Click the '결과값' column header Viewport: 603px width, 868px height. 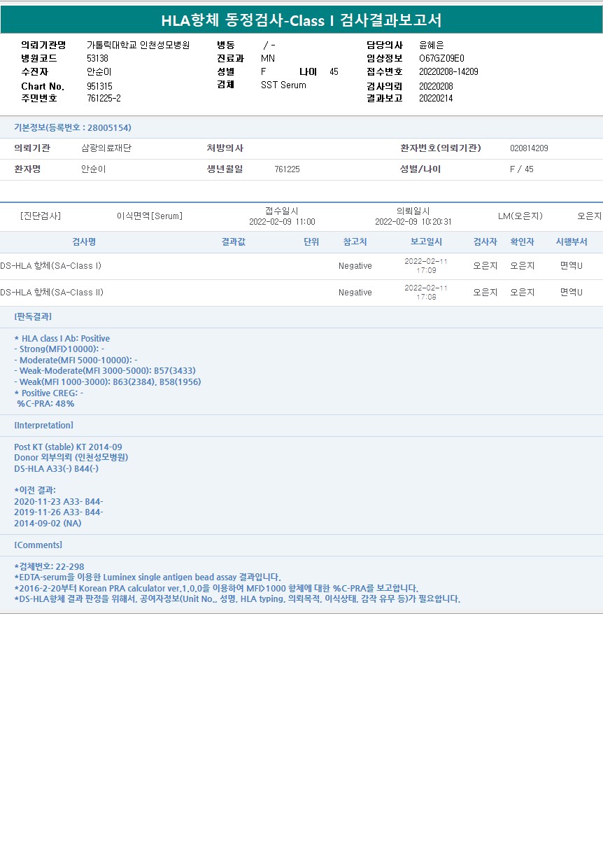(x=234, y=241)
